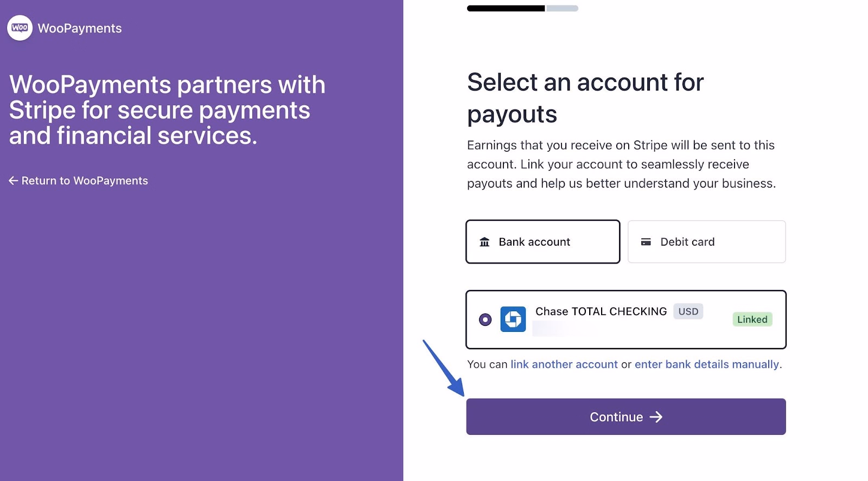Viewport: 868px width, 481px height.
Task: Select the Chase TOTAL CHECKING radio button
Action: coord(486,319)
